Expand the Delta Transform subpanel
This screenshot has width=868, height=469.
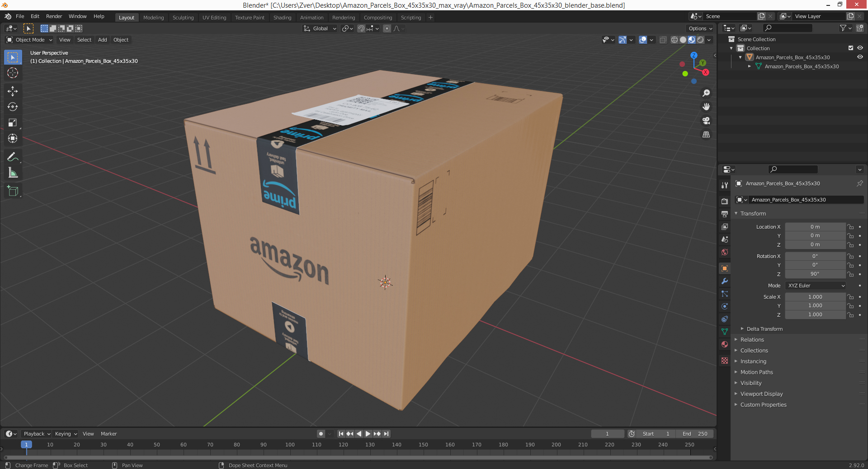coord(764,329)
